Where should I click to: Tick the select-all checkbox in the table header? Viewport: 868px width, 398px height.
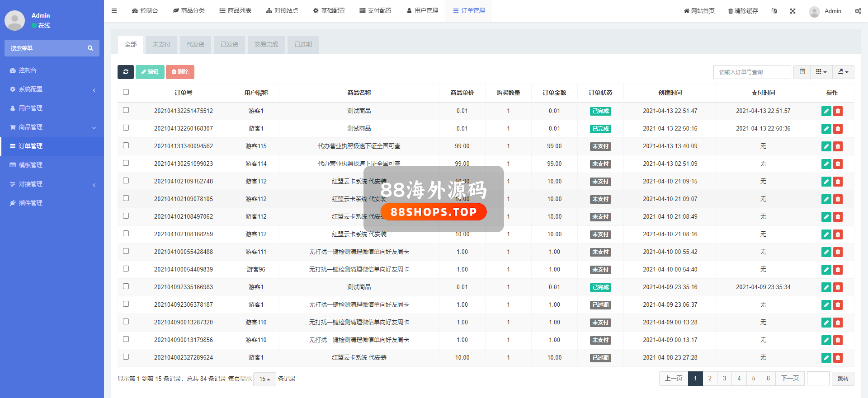coord(126,92)
